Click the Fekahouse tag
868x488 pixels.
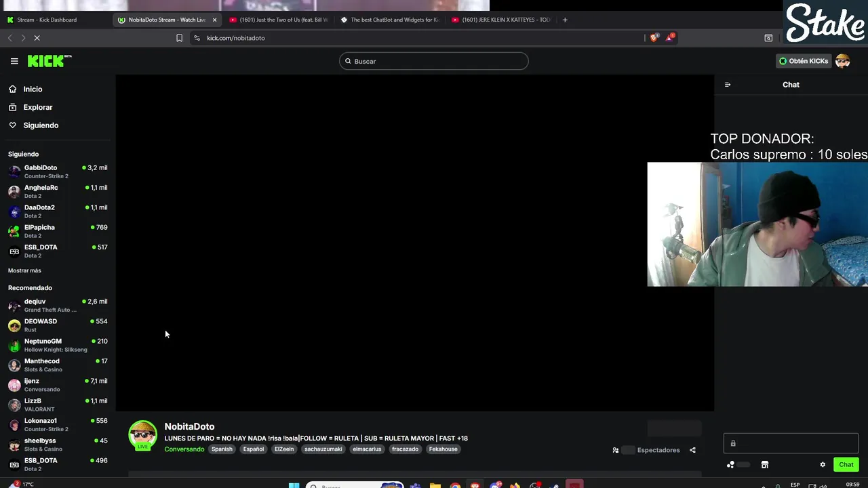(x=443, y=449)
